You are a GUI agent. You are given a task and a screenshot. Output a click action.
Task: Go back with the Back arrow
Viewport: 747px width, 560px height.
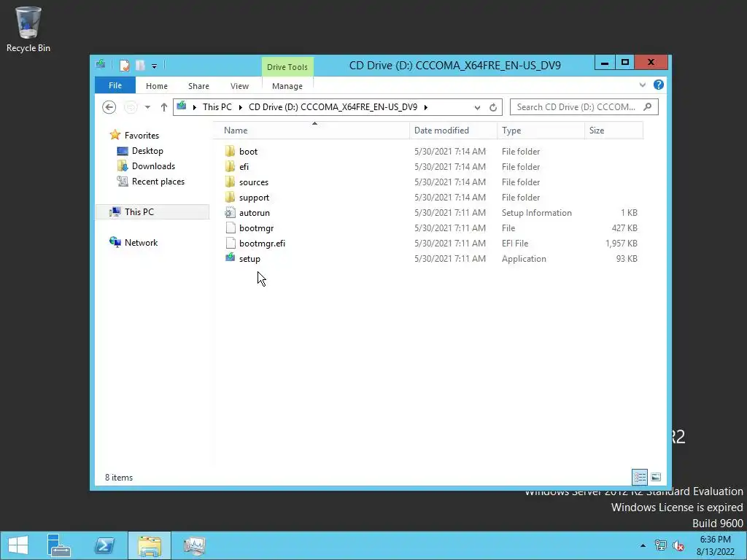click(109, 107)
